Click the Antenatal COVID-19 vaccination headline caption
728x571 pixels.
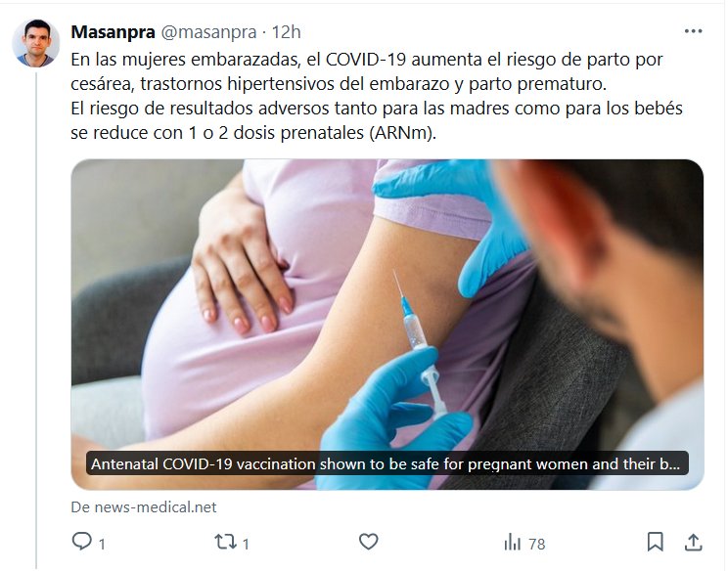click(387, 463)
